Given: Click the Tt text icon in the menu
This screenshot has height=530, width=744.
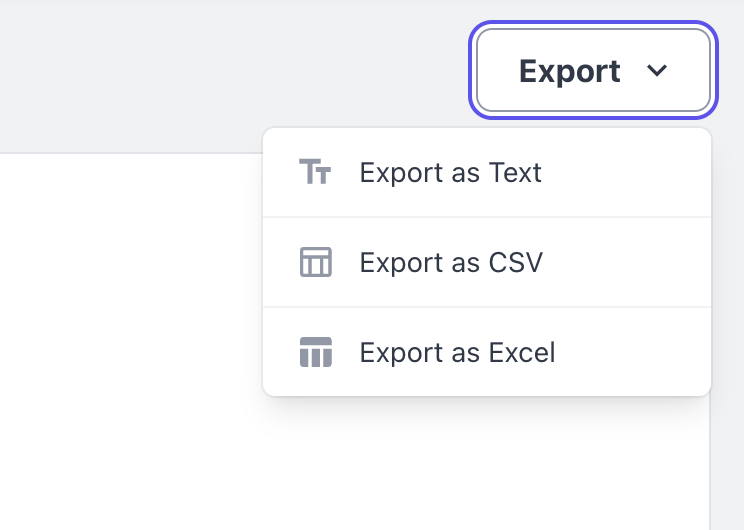Looking at the screenshot, I should tap(315, 172).
